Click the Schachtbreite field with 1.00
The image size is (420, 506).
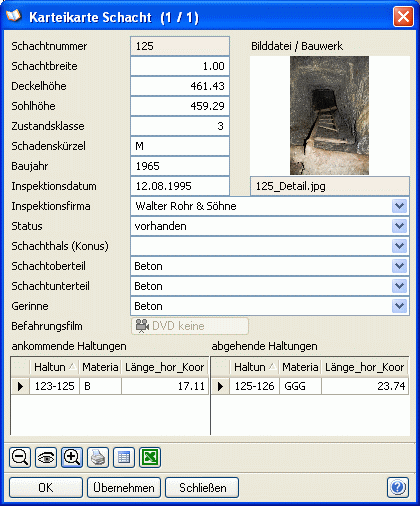coord(180,66)
